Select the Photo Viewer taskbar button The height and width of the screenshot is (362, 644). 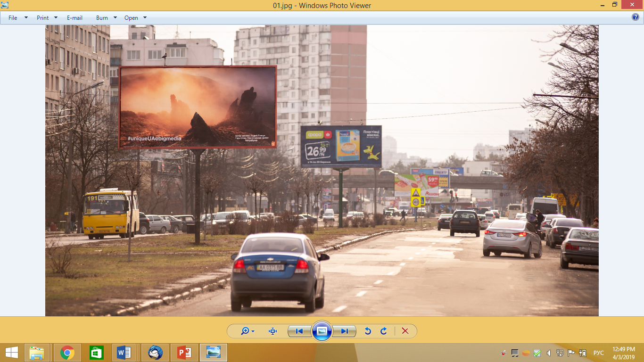click(214, 353)
